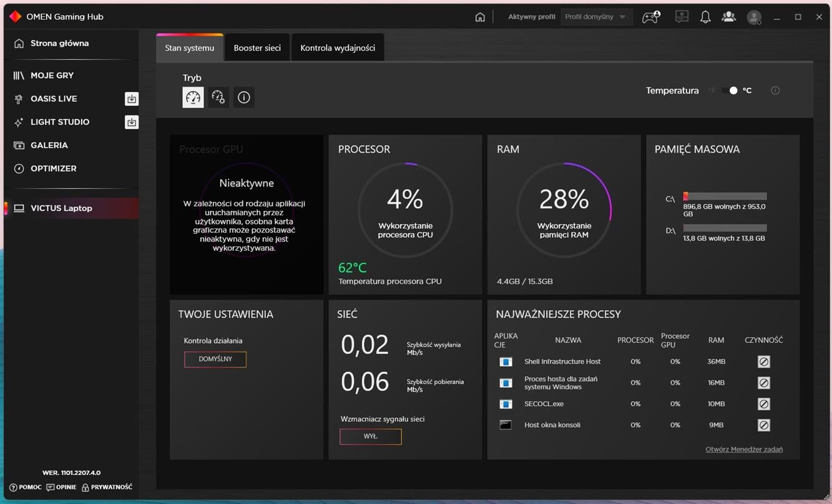The height and width of the screenshot is (504, 832).
Task: Switch to Stan systemu tab
Action: click(190, 48)
